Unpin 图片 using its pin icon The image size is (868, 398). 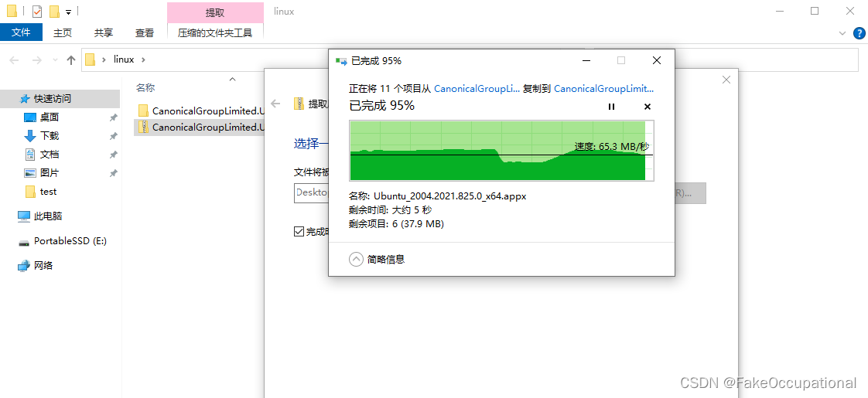pos(114,174)
